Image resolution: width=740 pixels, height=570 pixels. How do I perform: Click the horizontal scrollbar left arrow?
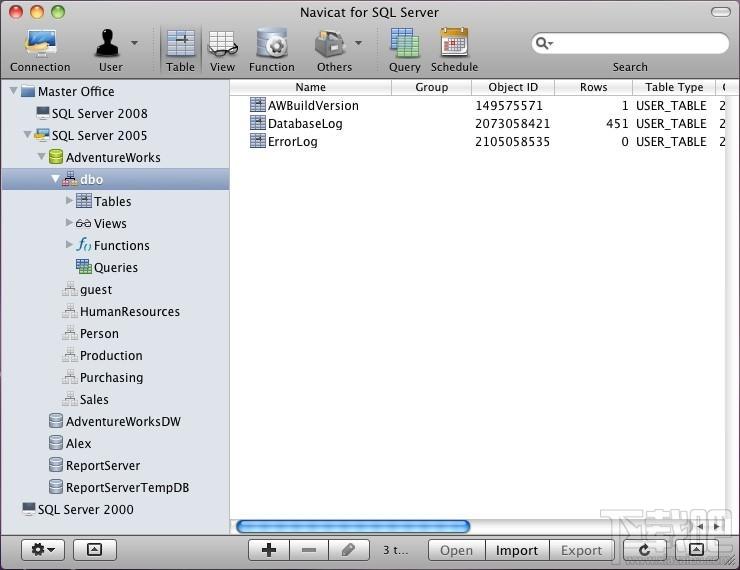coord(700,527)
